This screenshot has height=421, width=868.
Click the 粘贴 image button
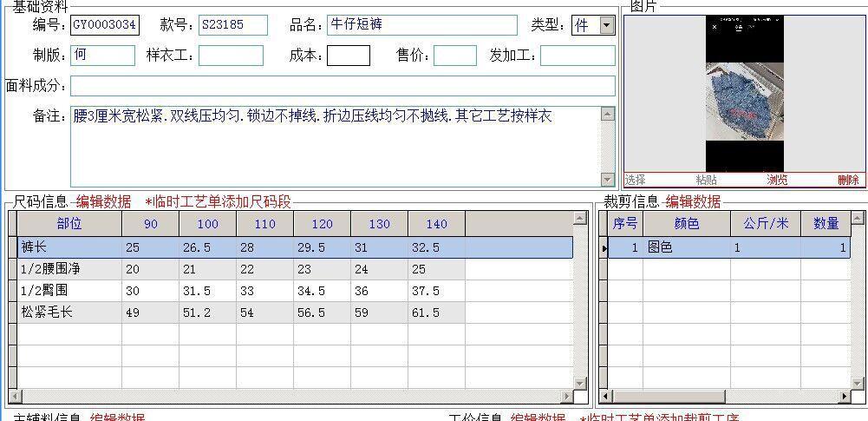point(706,180)
